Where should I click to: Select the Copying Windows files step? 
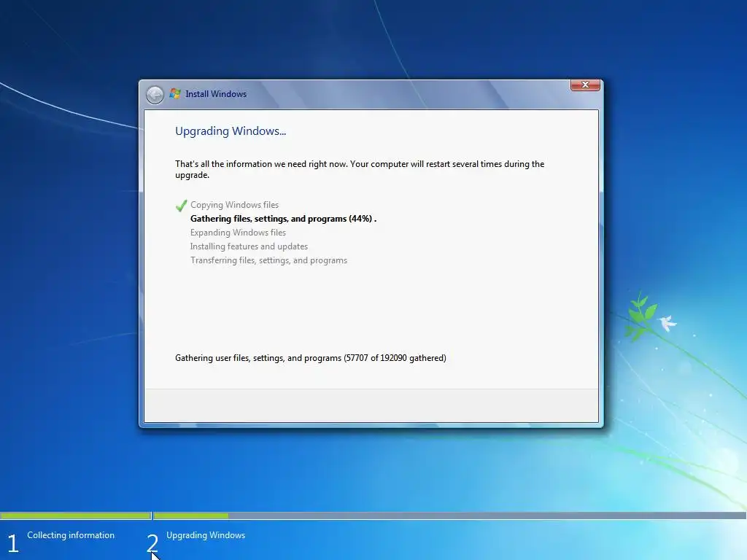point(234,205)
